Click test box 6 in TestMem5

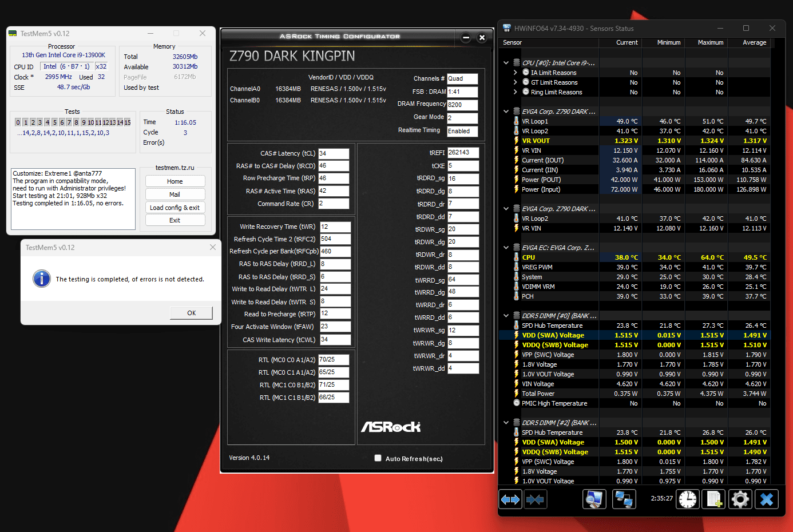[62, 122]
